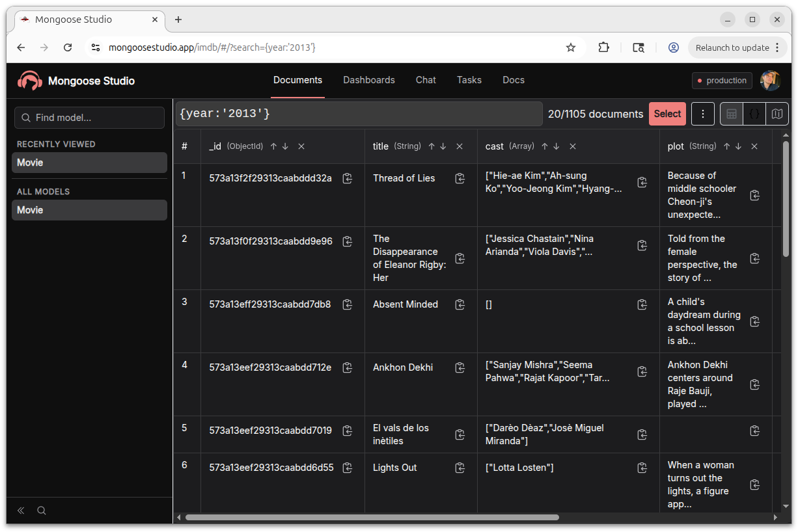Remove the cast column

(573, 146)
